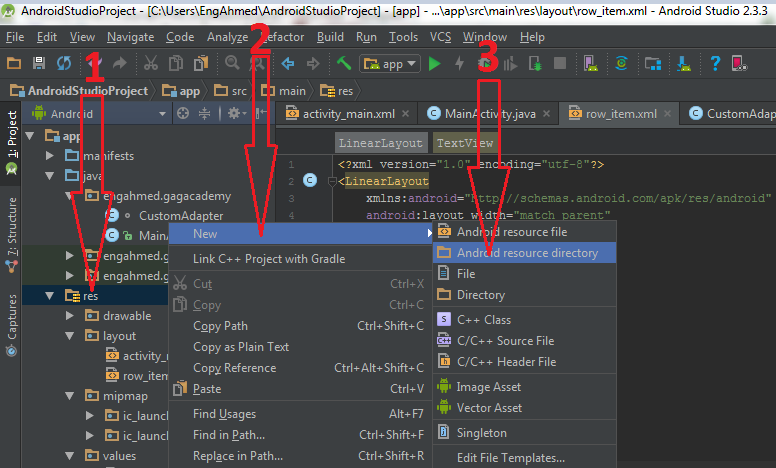
Task: Open the Build menu
Action: [330, 37]
